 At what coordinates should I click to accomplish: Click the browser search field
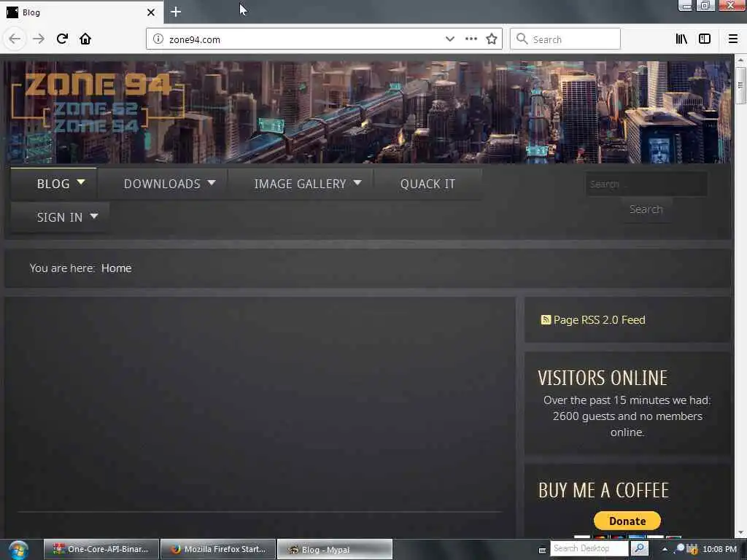(x=565, y=39)
